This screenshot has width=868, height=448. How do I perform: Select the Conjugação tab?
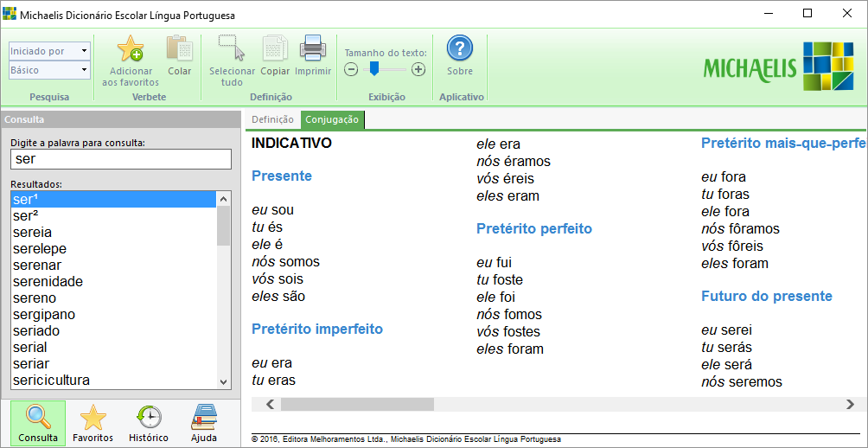(x=332, y=119)
